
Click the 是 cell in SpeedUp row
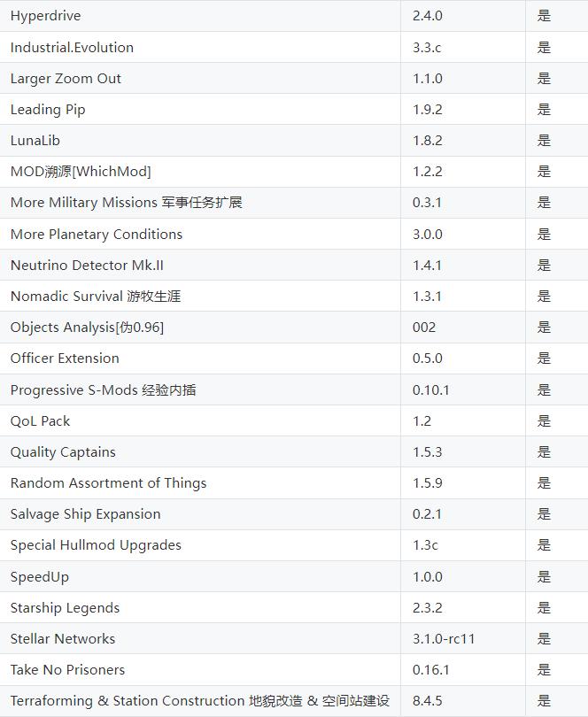point(544,577)
